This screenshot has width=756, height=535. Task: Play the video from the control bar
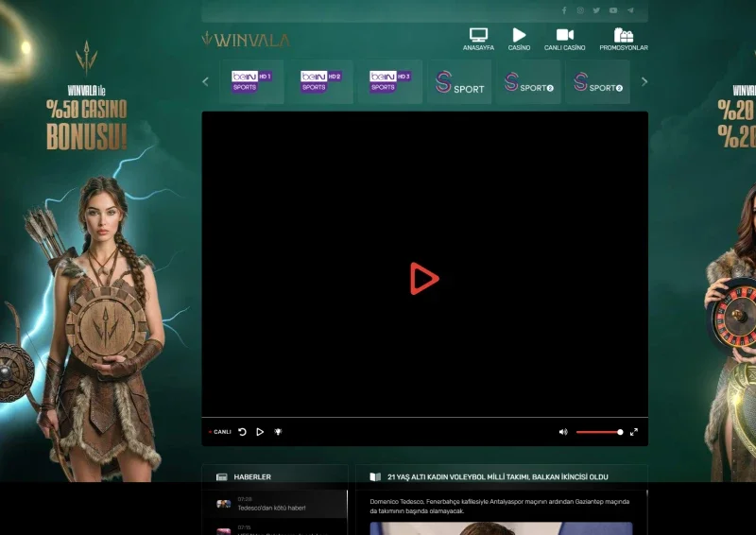click(260, 432)
